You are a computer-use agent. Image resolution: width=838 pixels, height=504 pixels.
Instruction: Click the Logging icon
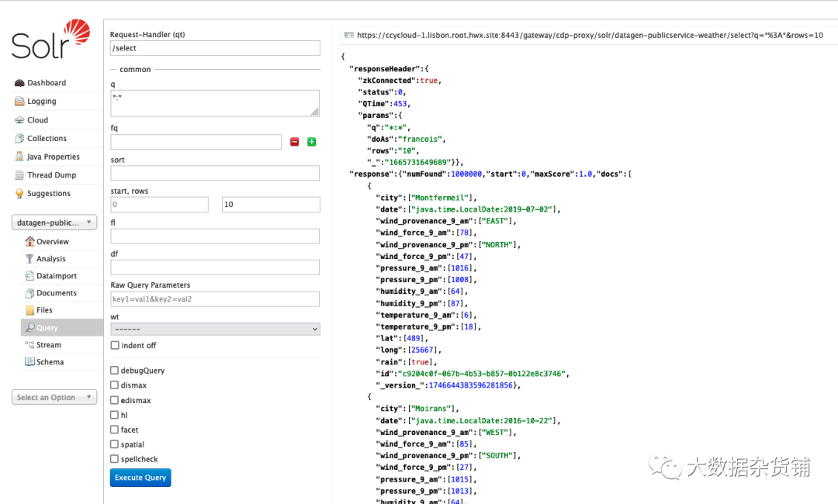coord(19,101)
